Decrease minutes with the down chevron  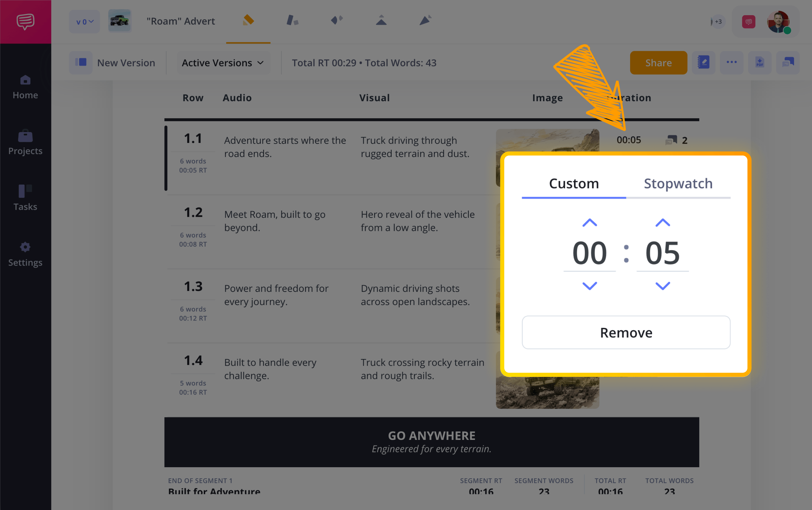(x=590, y=286)
